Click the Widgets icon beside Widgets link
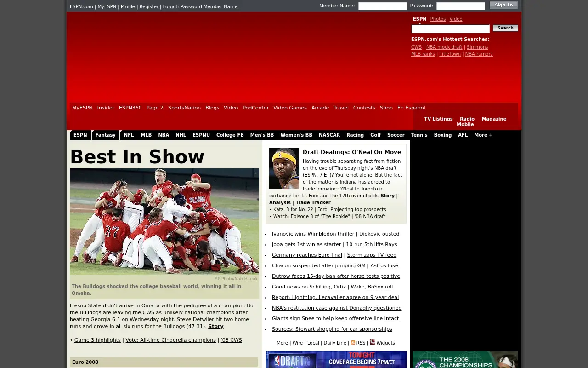 coord(372,342)
